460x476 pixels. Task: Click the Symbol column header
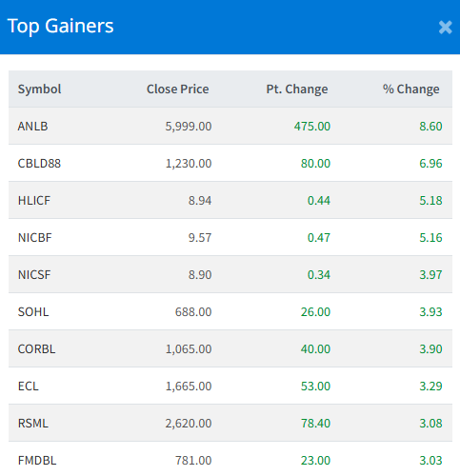pyautogui.click(x=39, y=89)
